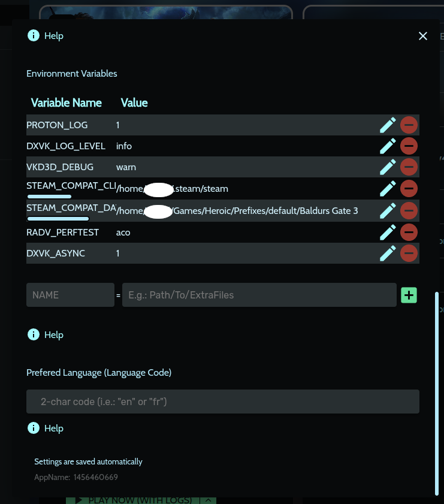Delete the DXVK_ASYNC variable
The image size is (444, 504).
click(x=409, y=253)
